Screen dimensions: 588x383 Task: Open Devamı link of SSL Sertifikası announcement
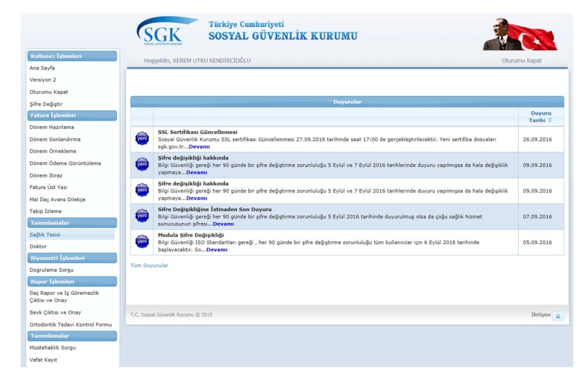[x=199, y=146]
